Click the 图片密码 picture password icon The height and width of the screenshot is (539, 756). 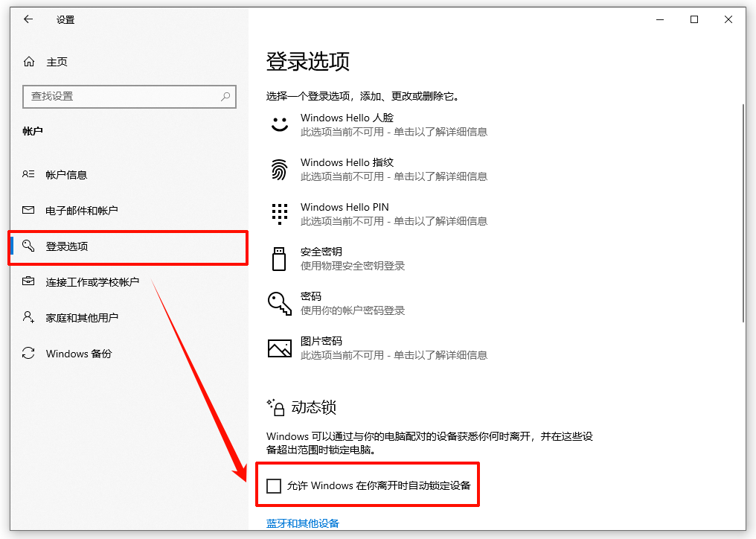279,348
